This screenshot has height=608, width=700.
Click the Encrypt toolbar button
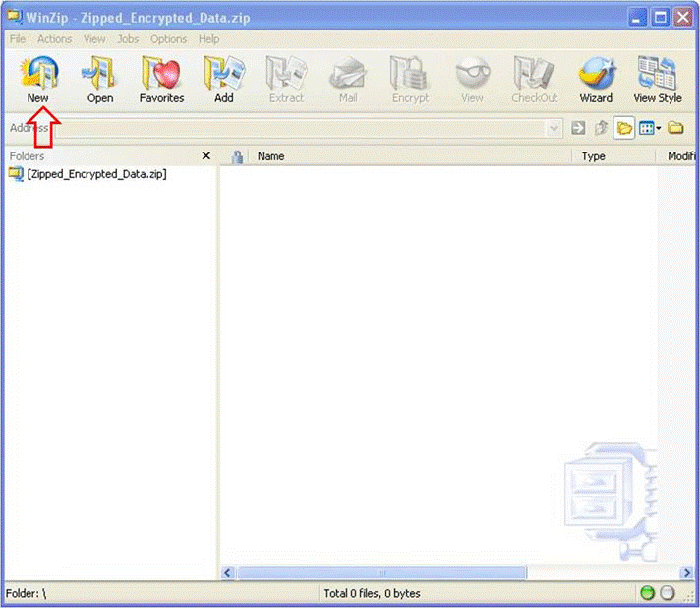click(x=410, y=80)
